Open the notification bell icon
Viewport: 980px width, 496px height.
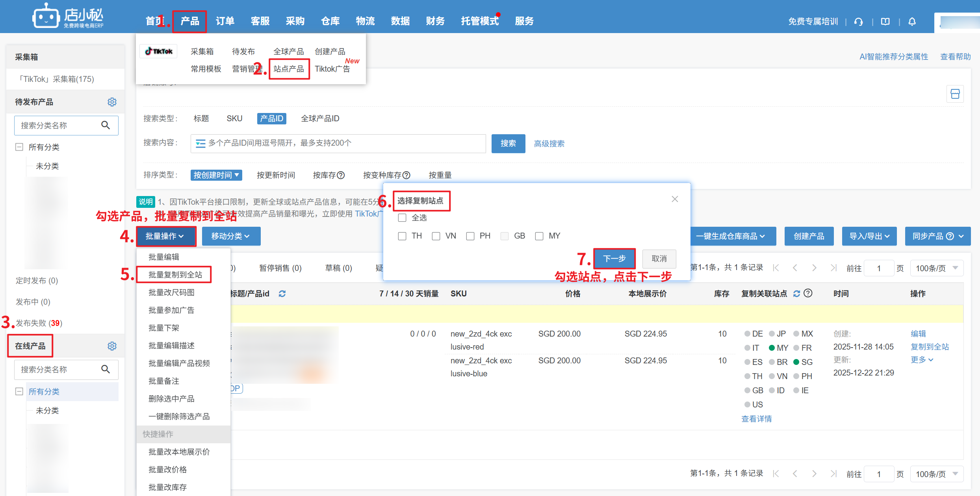[912, 22]
